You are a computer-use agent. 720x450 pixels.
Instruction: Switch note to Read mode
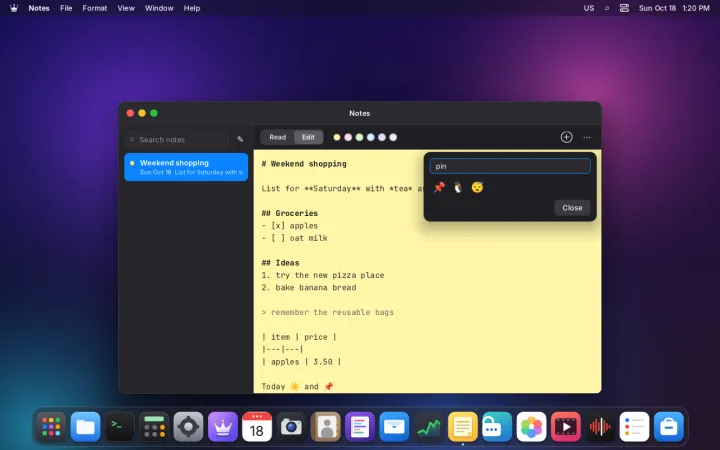pos(277,137)
